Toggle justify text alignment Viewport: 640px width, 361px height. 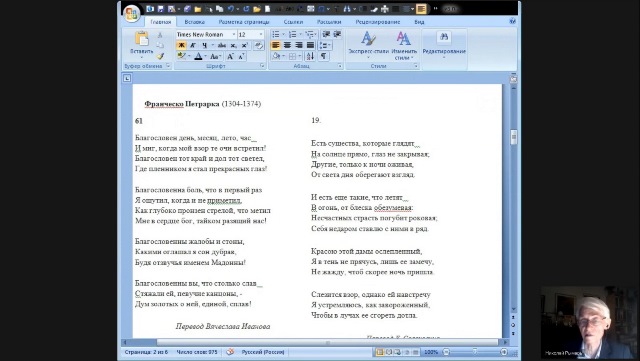pos(310,45)
